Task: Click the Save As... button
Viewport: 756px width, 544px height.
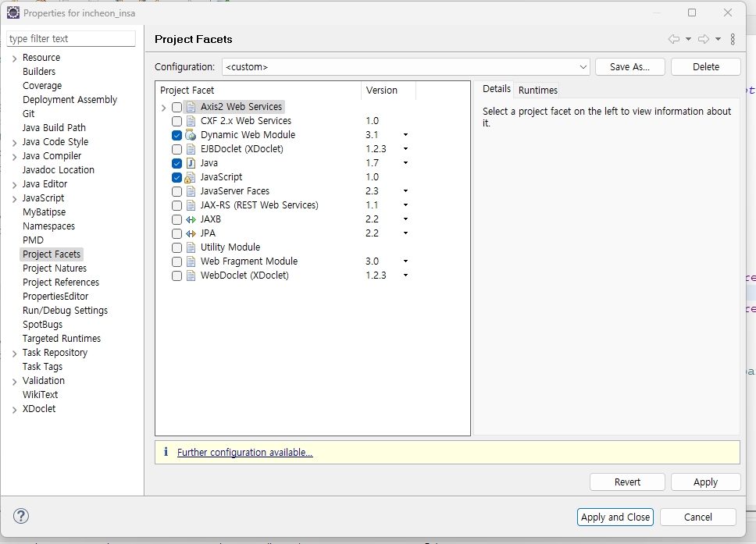Action: [629, 67]
